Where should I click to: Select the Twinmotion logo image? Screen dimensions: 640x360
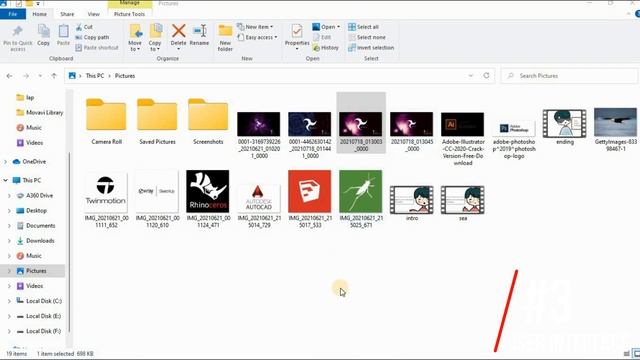(106, 198)
